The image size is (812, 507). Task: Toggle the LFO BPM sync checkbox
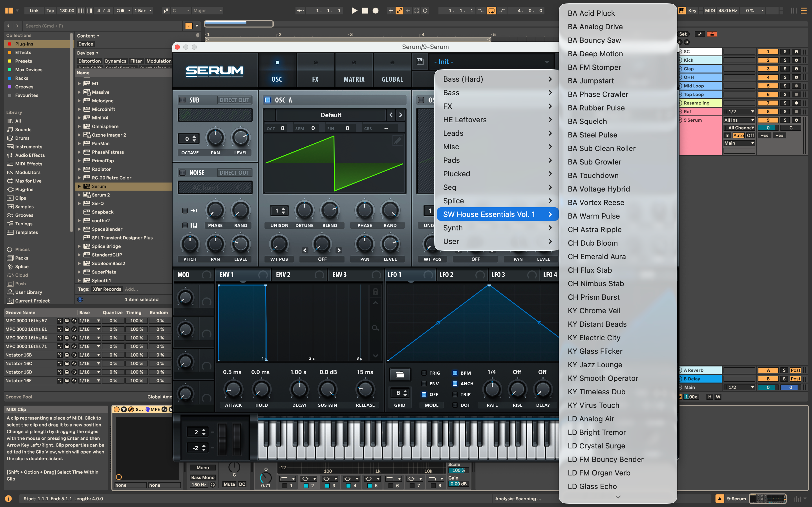455,373
